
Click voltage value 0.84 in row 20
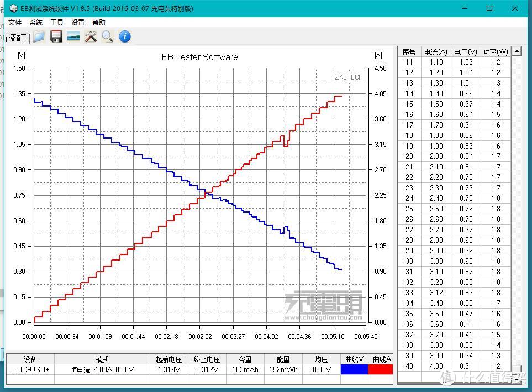(x=466, y=156)
